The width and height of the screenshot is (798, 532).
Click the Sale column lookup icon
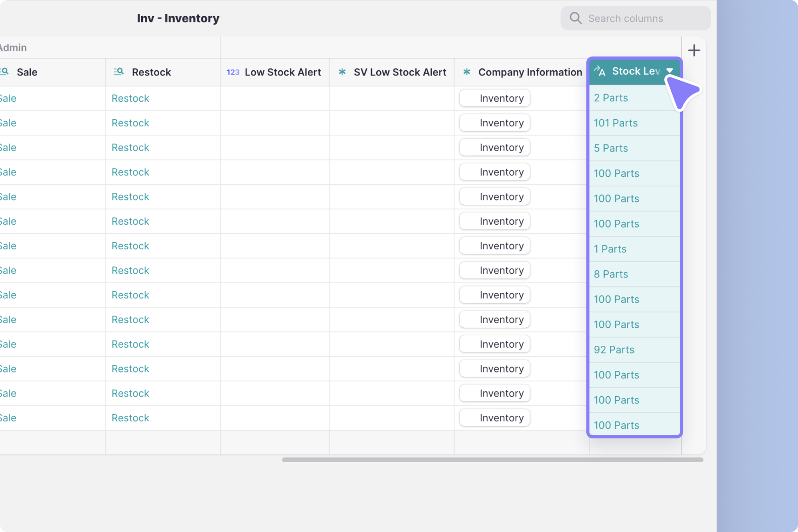pos(5,72)
